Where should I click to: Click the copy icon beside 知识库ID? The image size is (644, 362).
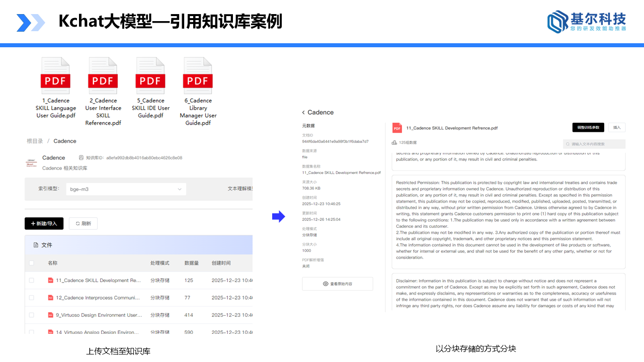tap(81, 157)
